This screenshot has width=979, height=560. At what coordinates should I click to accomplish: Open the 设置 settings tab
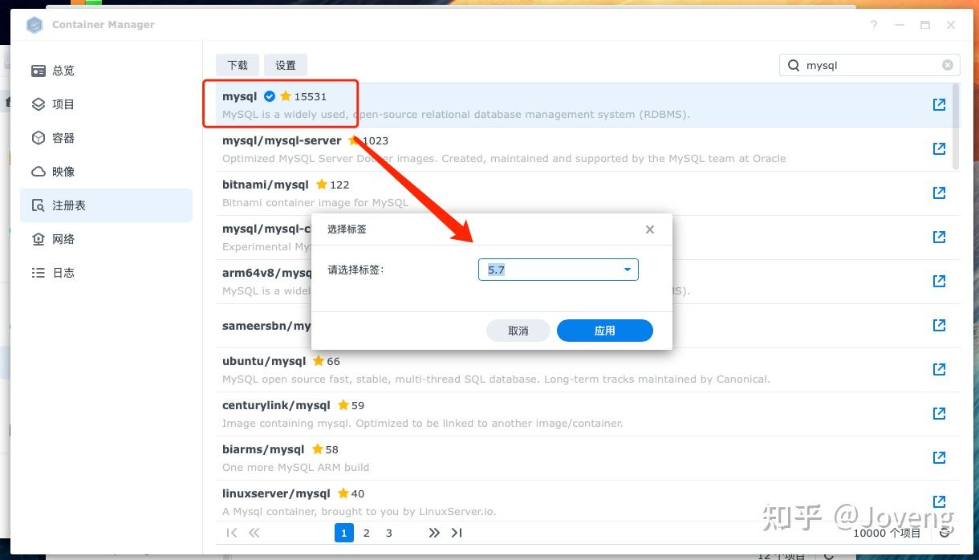pyautogui.click(x=285, y=65)
